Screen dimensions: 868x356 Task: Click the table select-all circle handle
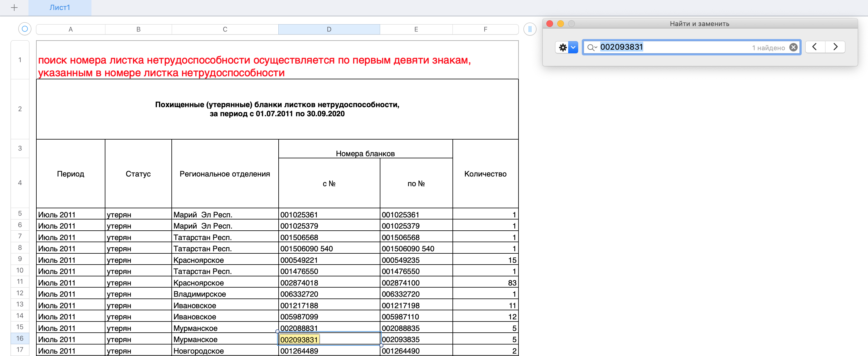tap(25, 29)
